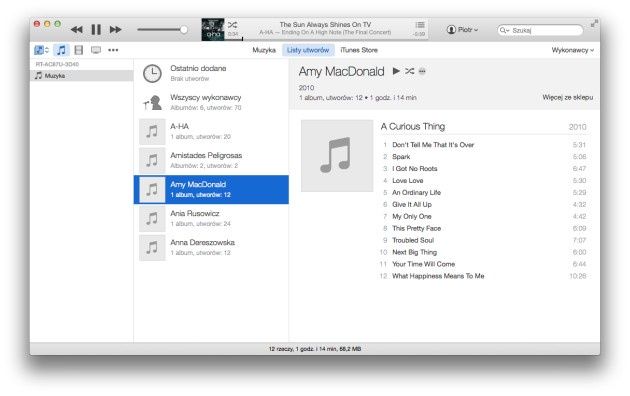630x396 pixels.
Task: Open the more libraries ellipsis
Action: (x=113, y=50)
